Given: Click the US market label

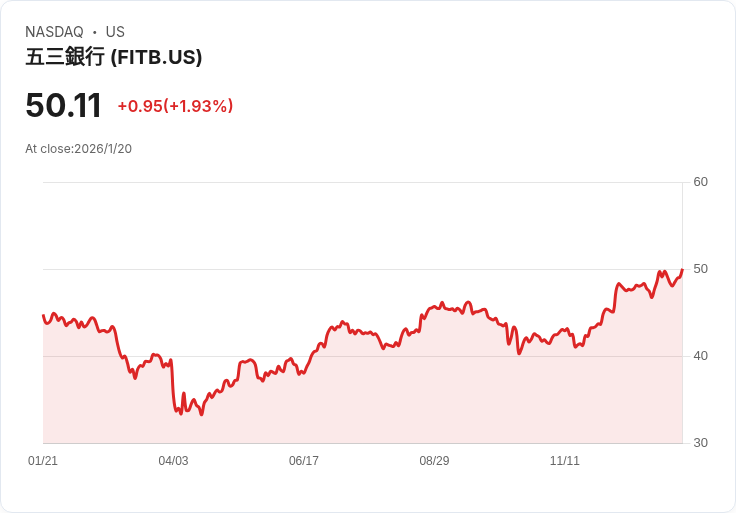Looking at the screenshot, I should tap(115, 32).
